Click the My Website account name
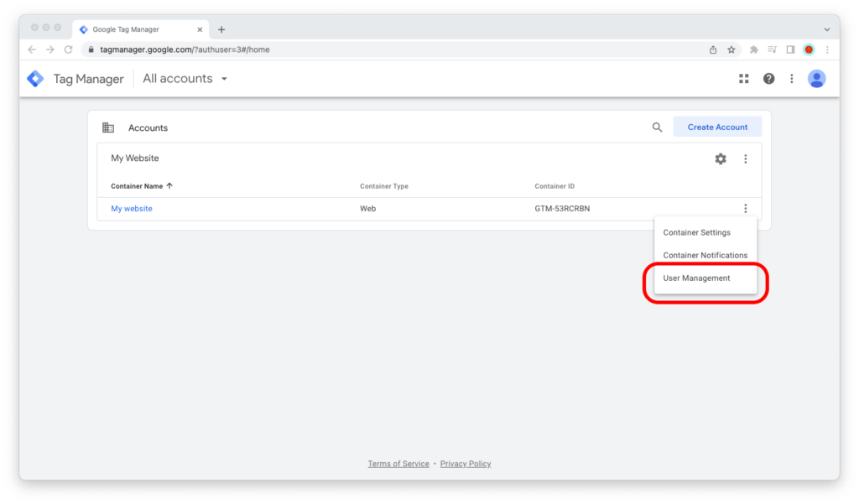The height and width of the screenshot is (504, 859). click(x=135, y=158)
